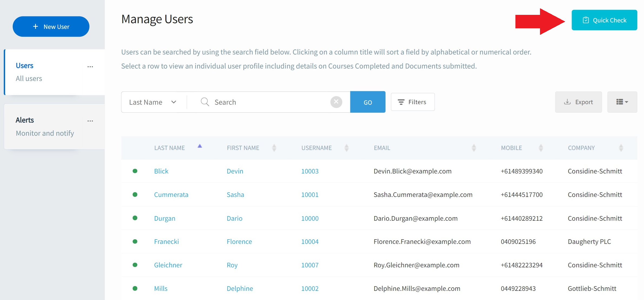Viewport: 644px width, 300px height.
Task: Open username 10001 link
Action: (x=310, y=195)
